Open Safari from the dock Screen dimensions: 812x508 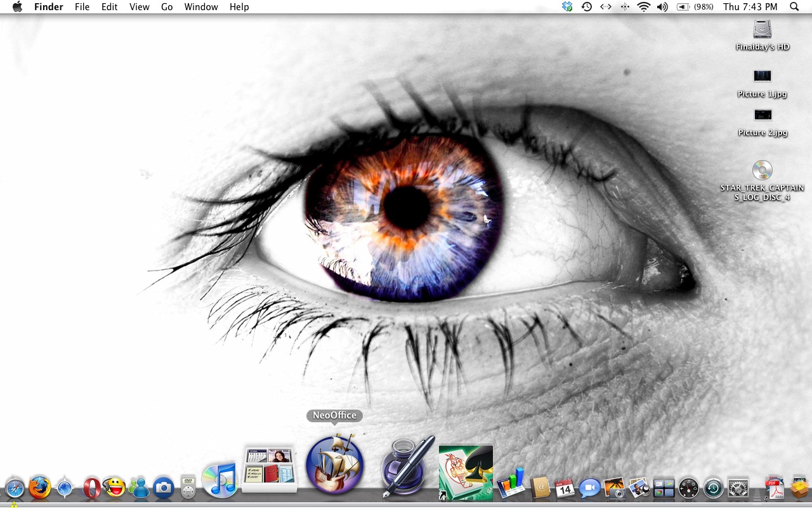point(15,488)
